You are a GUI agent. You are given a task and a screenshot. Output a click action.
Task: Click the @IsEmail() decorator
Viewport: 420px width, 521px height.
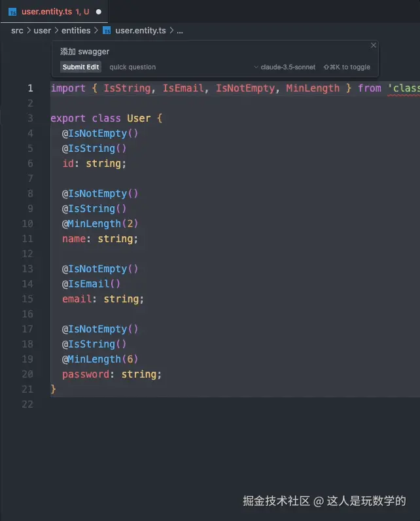tap(91, 284)
